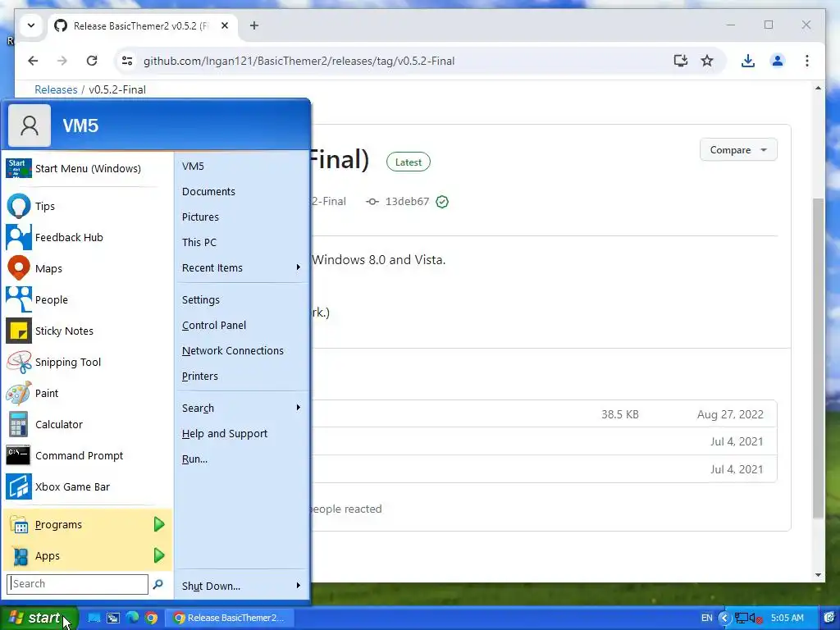Close the Release BasicThemer2 tab
Viewport: 840px width, 630px height.
(225, 25)
